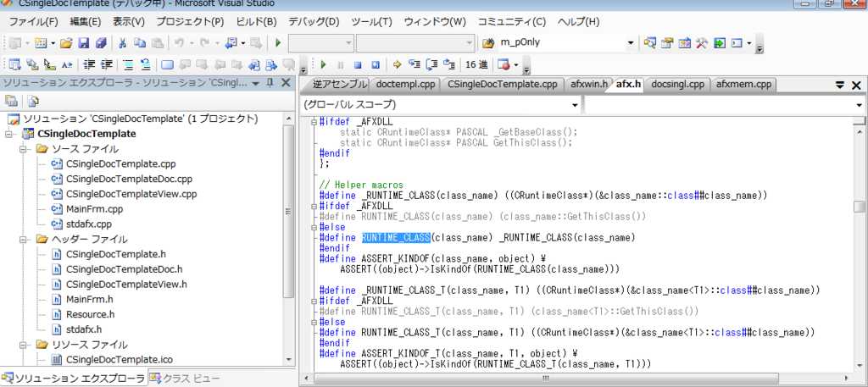Open the m_pOnly find combo dropdown
Viewport: 868px width, 387px height.
(631, 42)
